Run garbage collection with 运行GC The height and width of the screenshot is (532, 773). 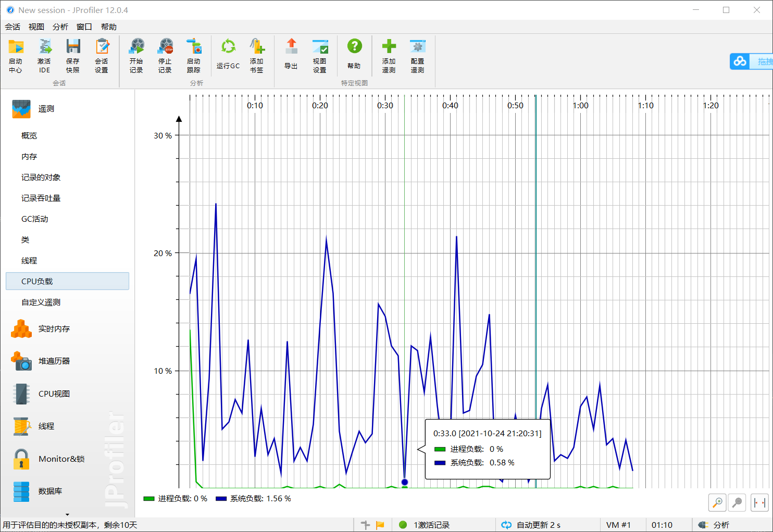(228, 54)
